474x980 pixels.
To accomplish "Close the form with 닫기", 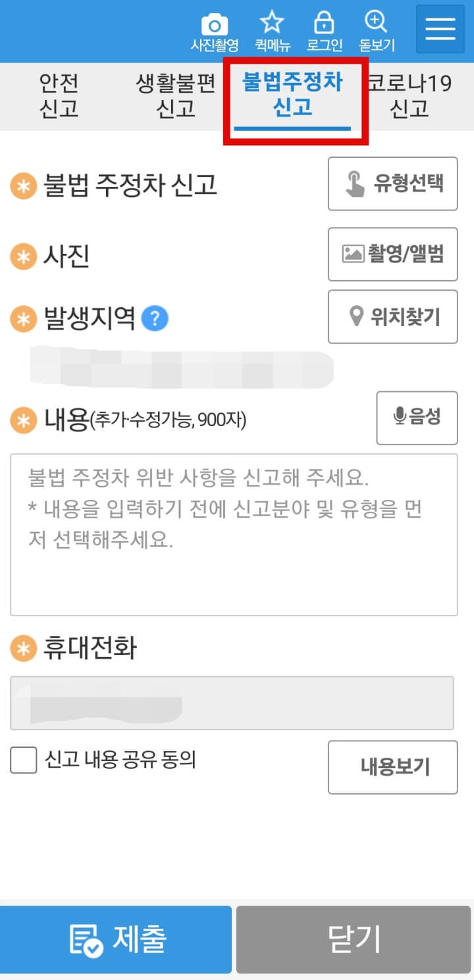I will pyautogui.click(x=353, y=939).
